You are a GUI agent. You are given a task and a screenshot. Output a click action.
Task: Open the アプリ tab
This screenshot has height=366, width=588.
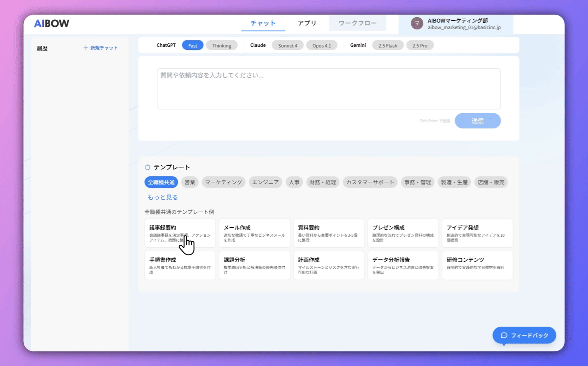pos(307,23)
